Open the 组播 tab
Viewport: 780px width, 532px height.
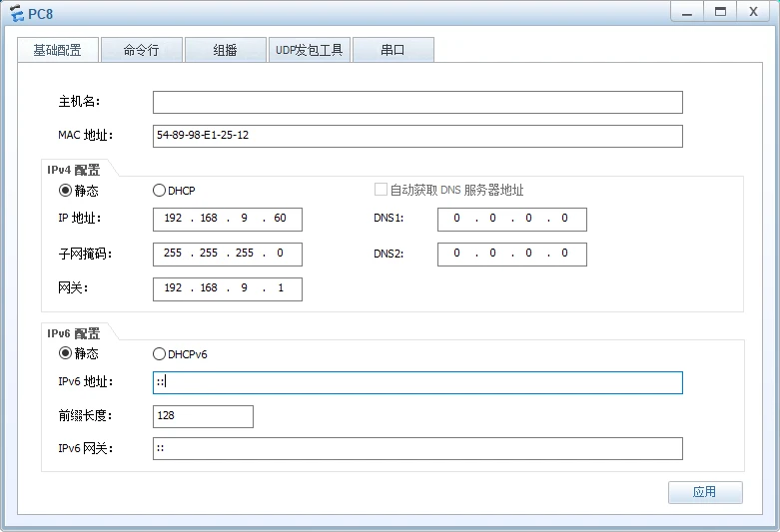225,50
